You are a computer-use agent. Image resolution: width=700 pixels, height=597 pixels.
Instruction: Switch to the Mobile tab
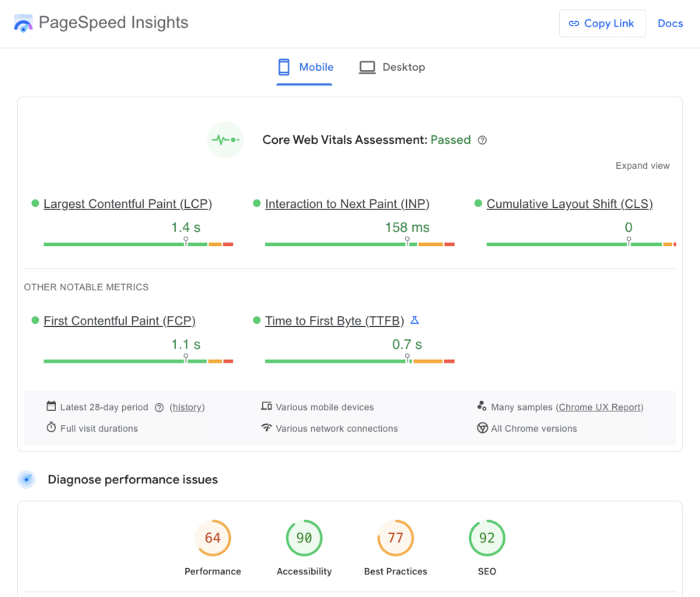click(304, 68)
